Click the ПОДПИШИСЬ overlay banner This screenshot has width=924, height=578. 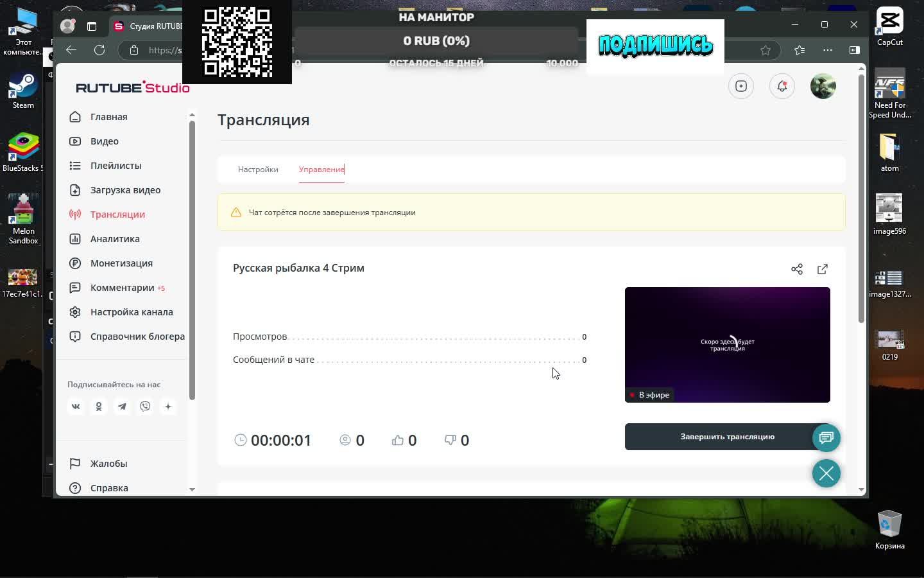(655, 46)
